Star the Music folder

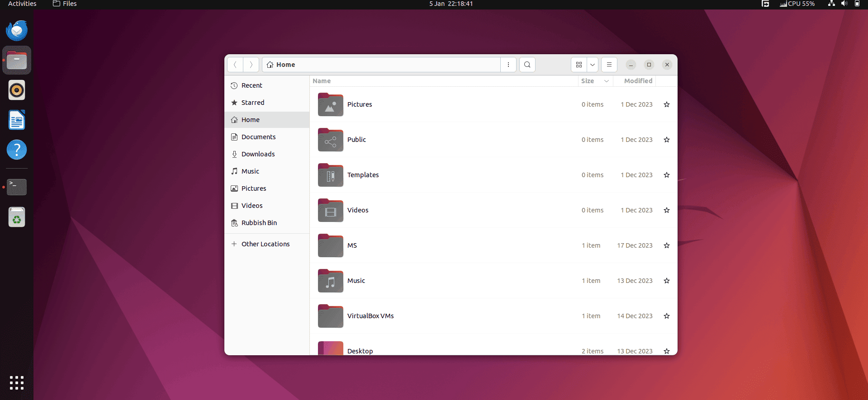[x=667, y=281]
